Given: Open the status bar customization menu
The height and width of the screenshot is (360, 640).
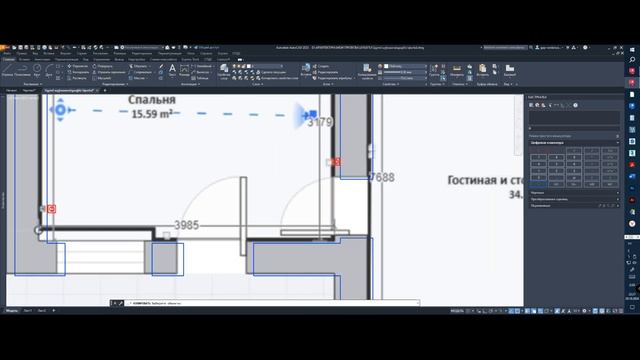Looking at the screenshot, I should (621, 311).
